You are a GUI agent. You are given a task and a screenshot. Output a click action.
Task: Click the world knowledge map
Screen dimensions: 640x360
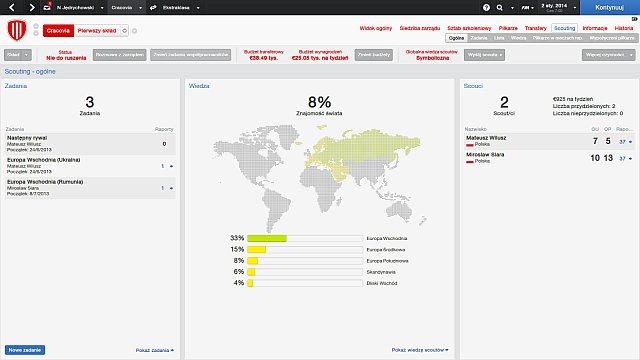pos(320,178)
